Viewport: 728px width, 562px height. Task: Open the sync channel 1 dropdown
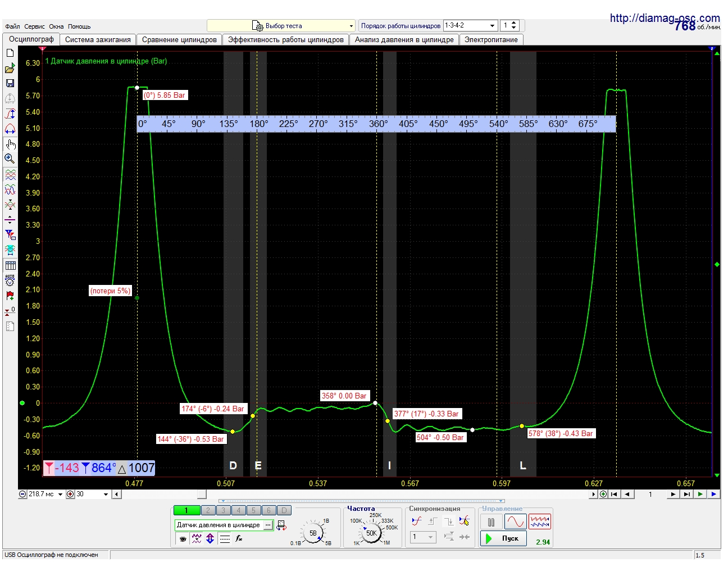pos(423,537)
